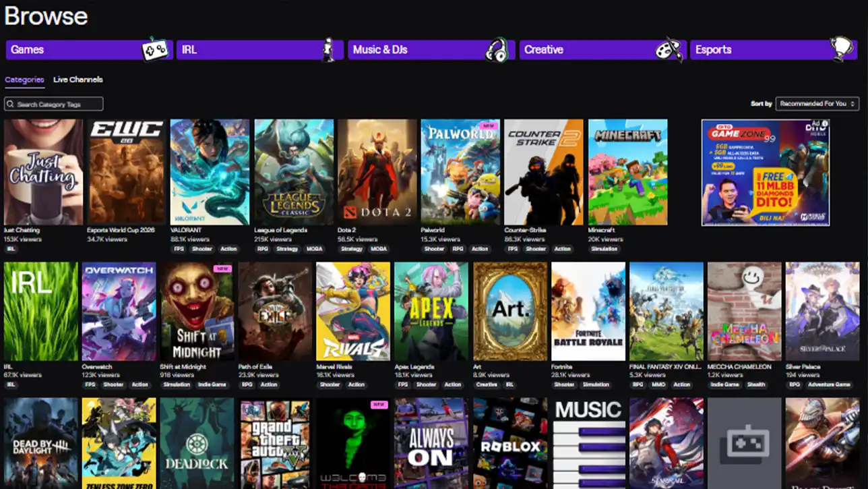
Task: Click the Strategy tag under Dota 2
Action: (352, 249)
